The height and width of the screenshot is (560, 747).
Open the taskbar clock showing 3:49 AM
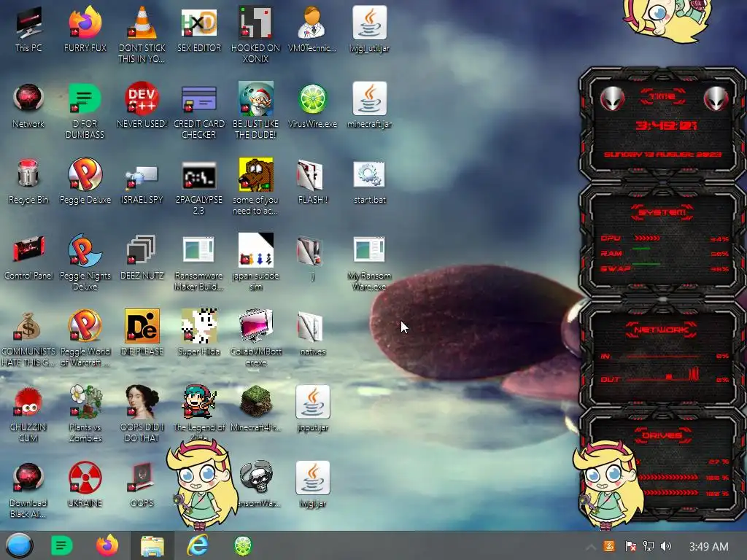tap(708, 547)
